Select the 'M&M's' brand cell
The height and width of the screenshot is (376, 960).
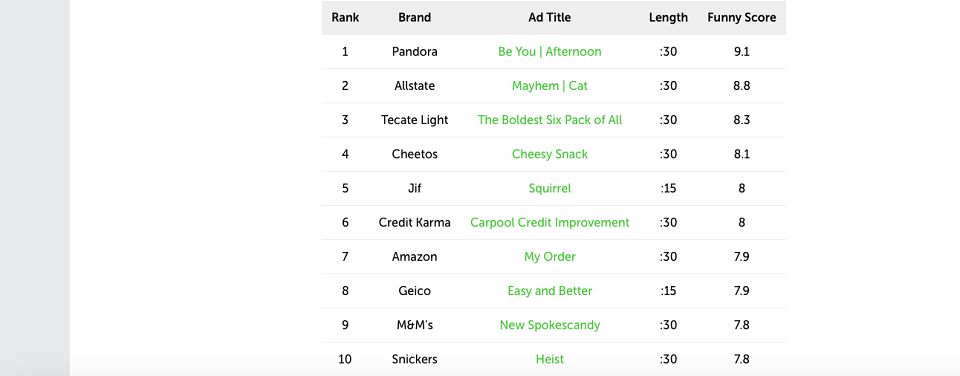tap(414, 325)
